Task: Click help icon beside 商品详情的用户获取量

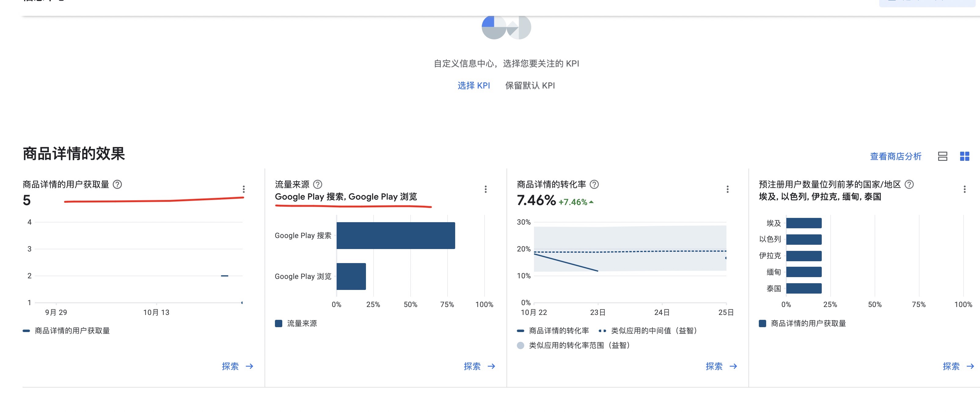Action: click(x=118, y=184)
